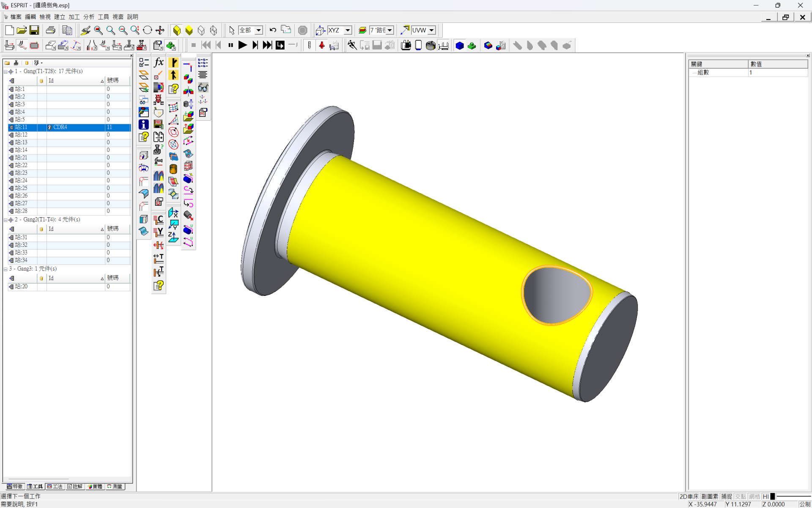Screen dimensions: 812x508
Task: Toggle the 2D車床 mode in status bar
Action: point(689,497)
